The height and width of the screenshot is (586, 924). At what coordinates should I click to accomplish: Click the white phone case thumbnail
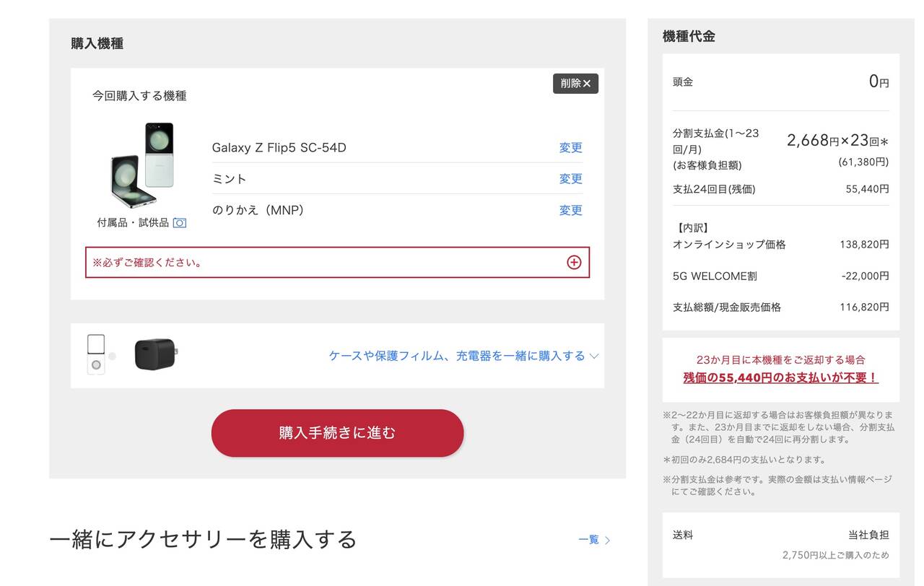(x=96, y=354)
